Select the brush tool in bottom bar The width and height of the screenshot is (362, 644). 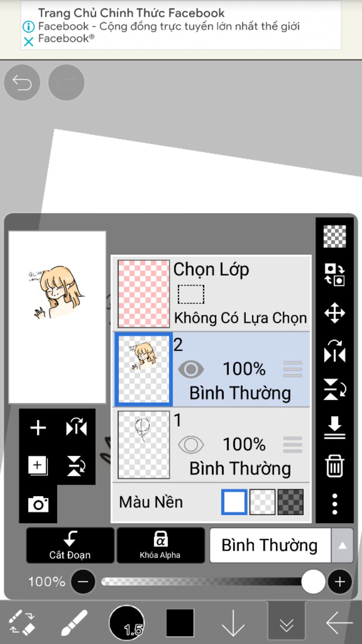74,623
